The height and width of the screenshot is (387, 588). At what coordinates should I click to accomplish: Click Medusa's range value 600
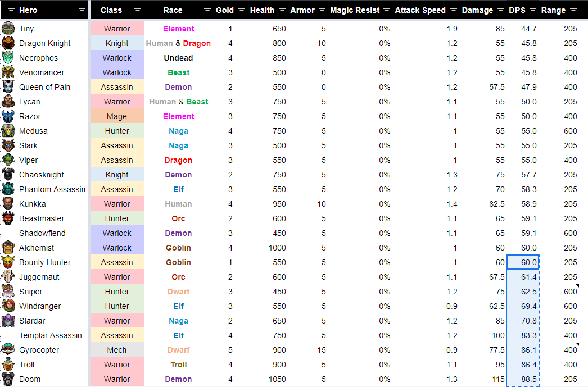tap(571, 131)
